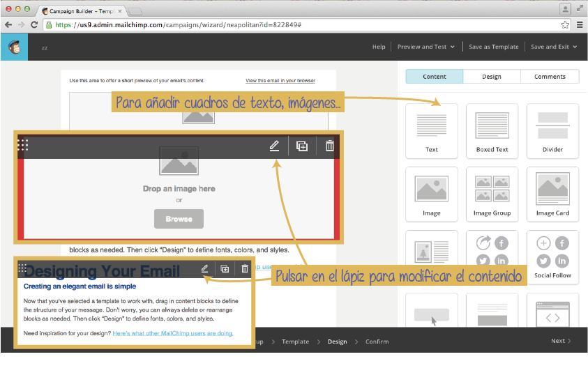Click the site lock icon in address bar
This screenshot has width=588, height=375.
pyautogui.click(x=49, y=24)
